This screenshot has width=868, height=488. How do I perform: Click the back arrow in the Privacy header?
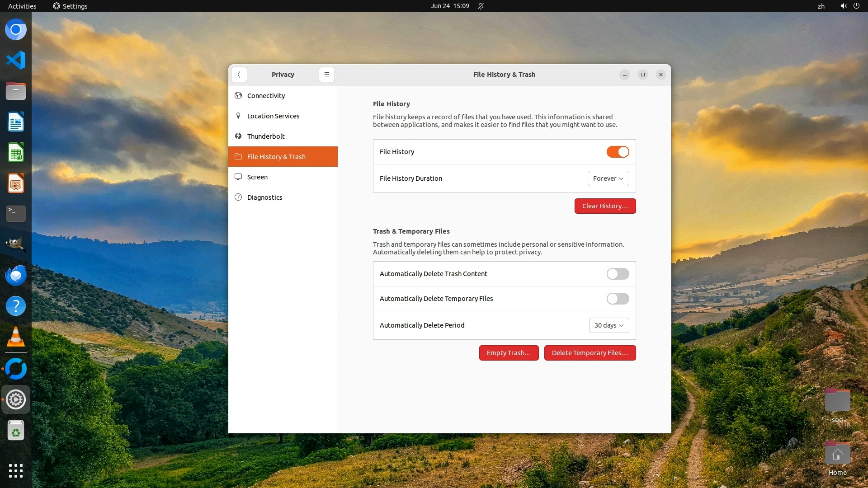click(239, 75)
